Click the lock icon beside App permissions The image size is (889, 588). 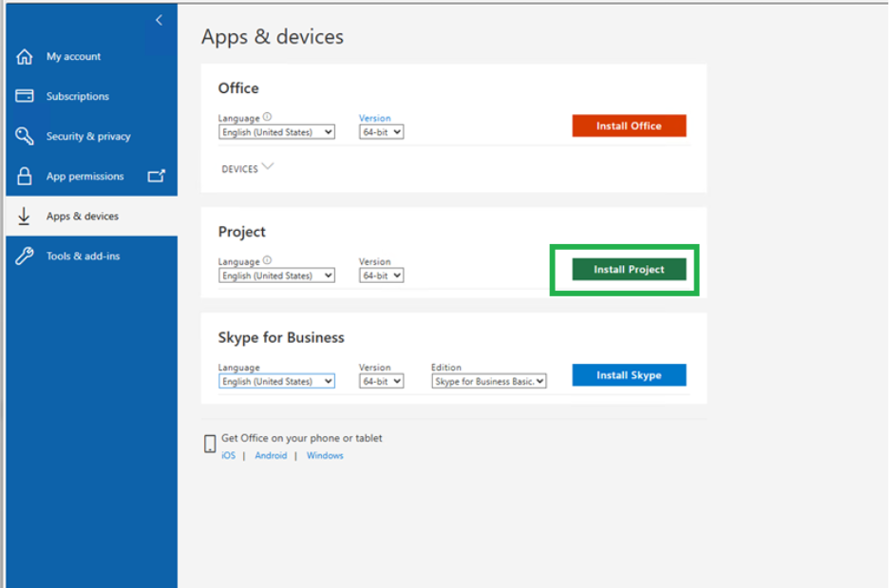click(x=25, y=176)
